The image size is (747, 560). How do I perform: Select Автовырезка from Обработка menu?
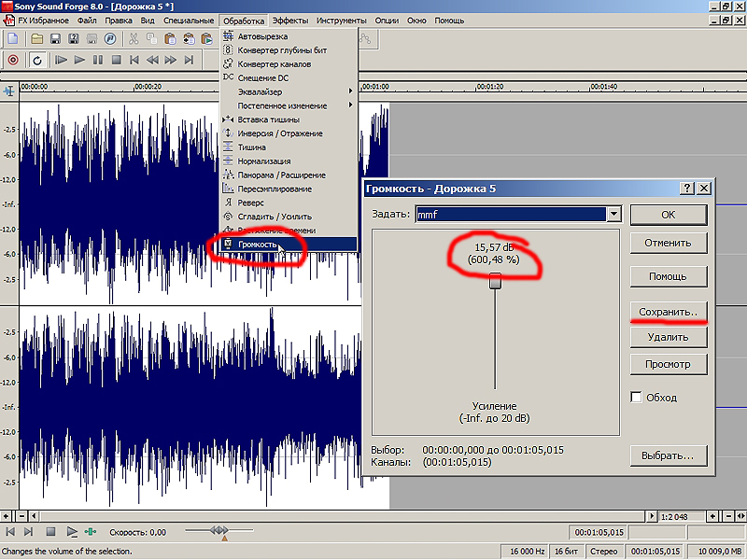coord(289,36)
